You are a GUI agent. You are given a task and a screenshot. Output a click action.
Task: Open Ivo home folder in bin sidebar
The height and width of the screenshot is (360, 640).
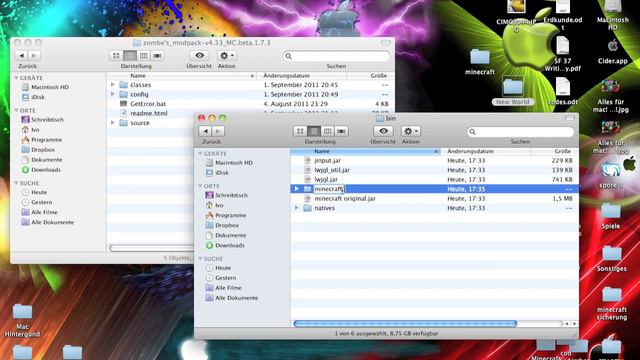219,205
